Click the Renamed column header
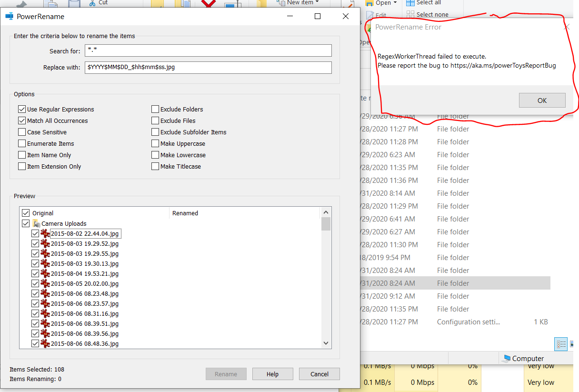This screenshot has height=392, width=579. (185, 212)
